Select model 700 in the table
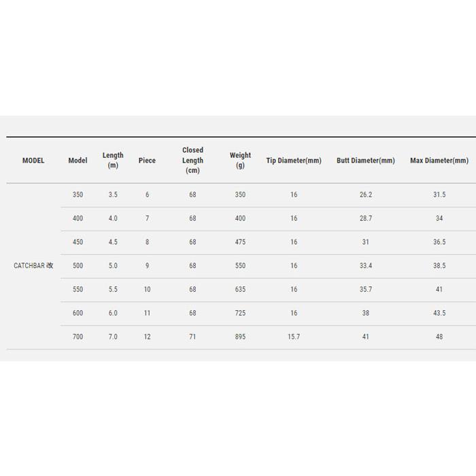The width and height of the screenshot is (476, 476). pyautogui.click(x=78, y=337)
